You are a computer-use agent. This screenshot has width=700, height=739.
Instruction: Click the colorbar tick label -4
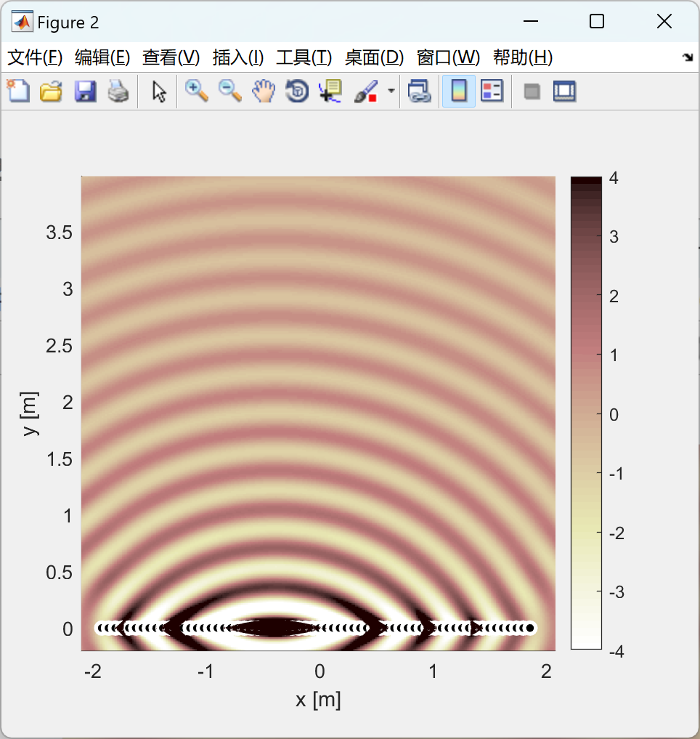(616, 651)
